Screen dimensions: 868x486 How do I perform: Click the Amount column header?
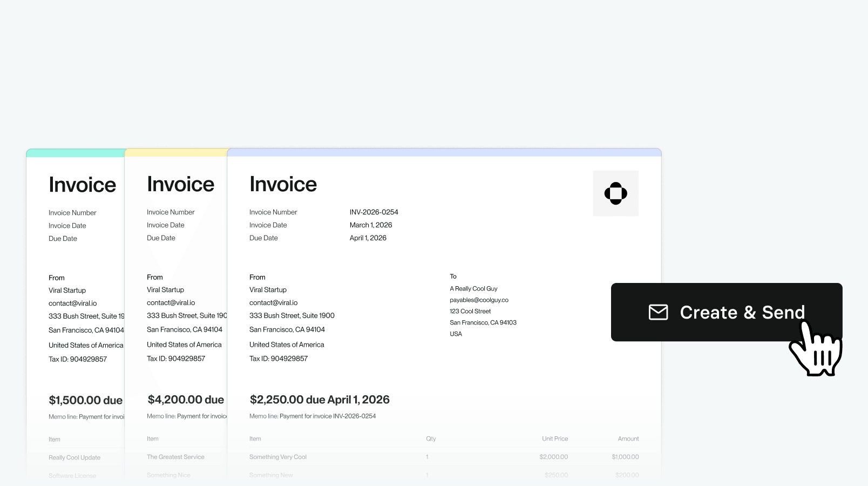point(628,439)
